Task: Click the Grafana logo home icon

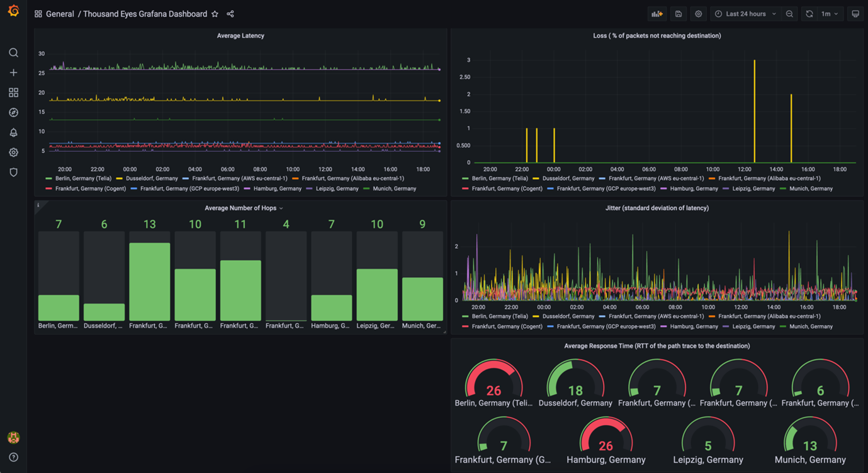Action: (x=13, y=11)
